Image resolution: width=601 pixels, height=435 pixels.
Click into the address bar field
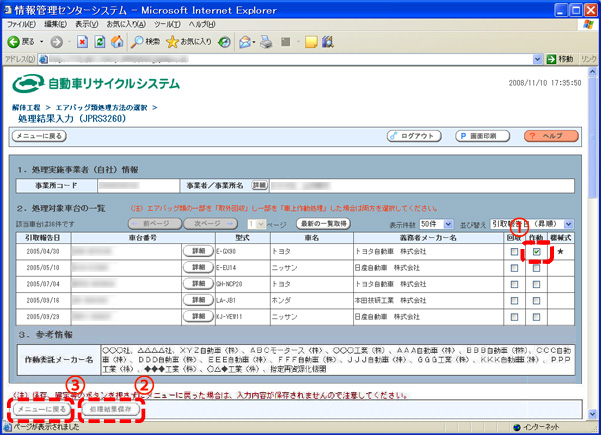(290, 59)
